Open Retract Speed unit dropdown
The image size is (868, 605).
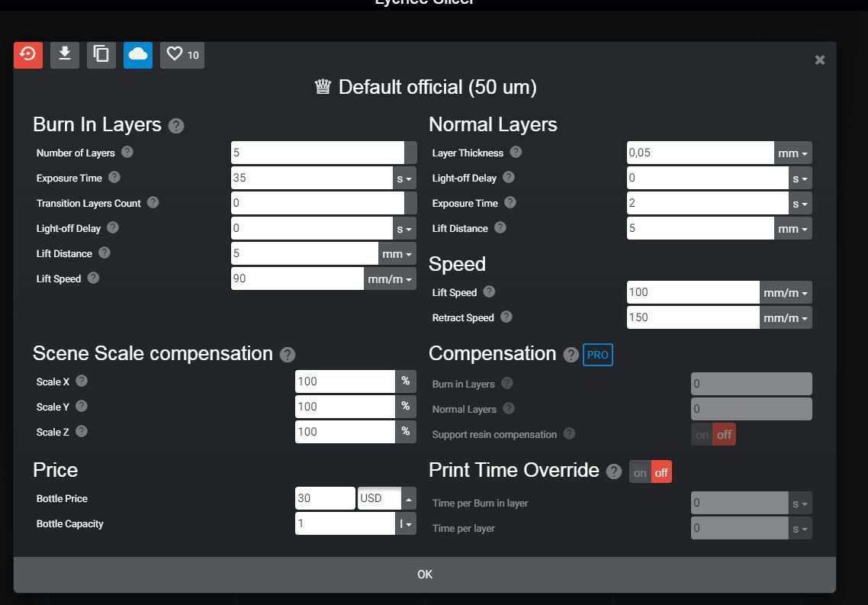pos(786,317)
